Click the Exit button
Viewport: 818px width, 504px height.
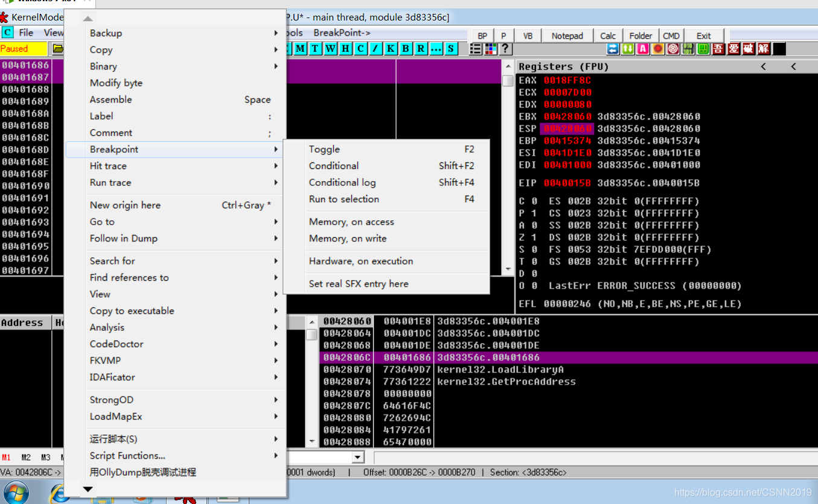(x=703, y=36)
